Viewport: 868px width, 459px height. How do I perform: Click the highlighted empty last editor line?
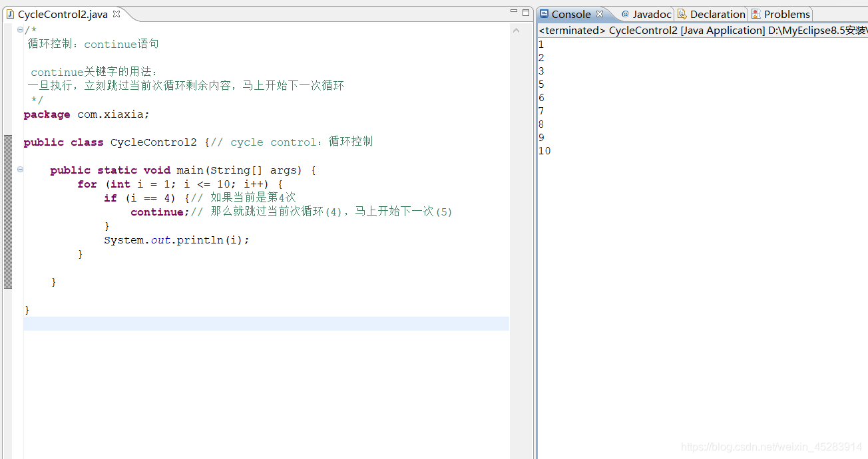[266, 323]
